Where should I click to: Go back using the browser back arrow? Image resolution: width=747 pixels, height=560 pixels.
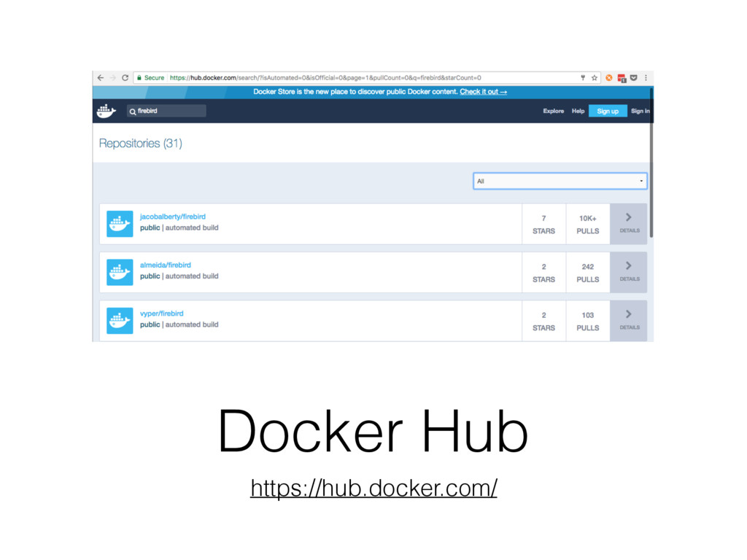tap(100, 77)
